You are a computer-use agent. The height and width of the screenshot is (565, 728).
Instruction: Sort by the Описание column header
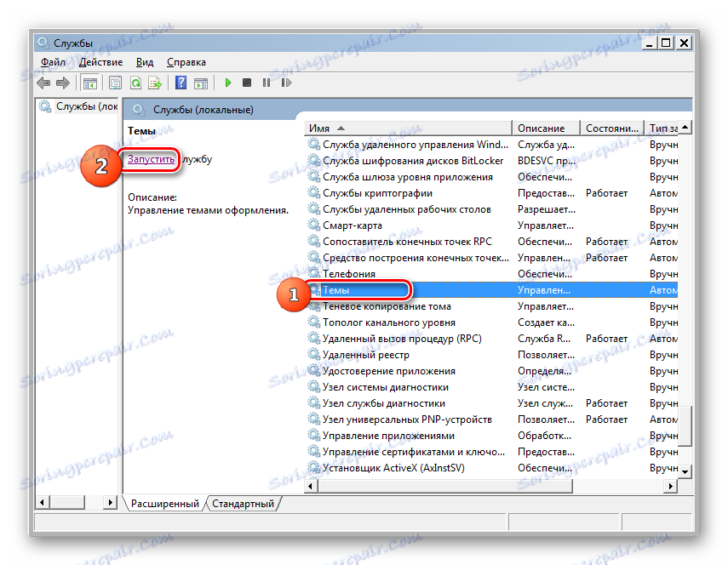[546, 128]
